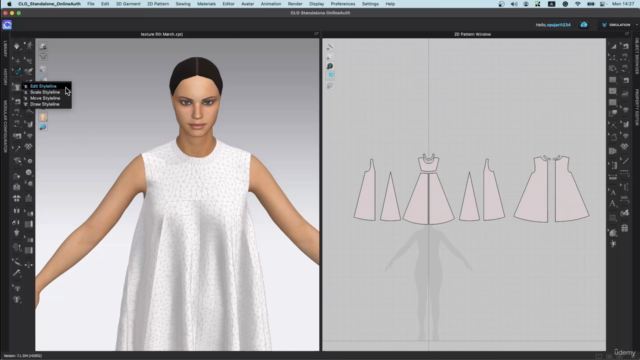Click the lower letter A tool in 2D toolbar
Image resolution: width=640 pixels, height=360 pixels.
click(613, 203)
